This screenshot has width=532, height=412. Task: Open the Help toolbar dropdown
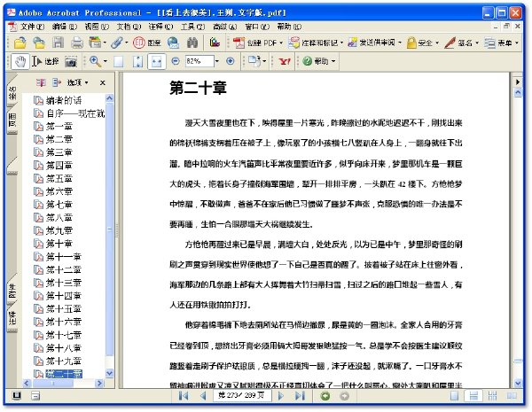tap(319, 61)
